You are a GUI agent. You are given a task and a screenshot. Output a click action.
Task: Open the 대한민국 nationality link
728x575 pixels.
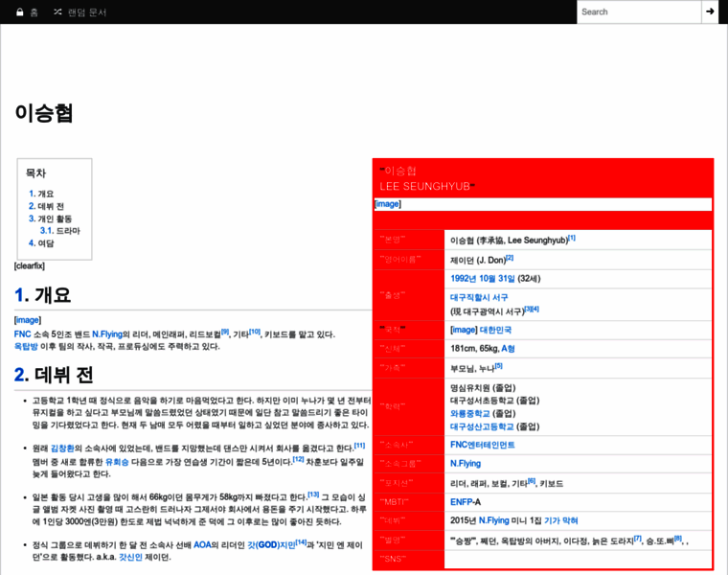495,330
